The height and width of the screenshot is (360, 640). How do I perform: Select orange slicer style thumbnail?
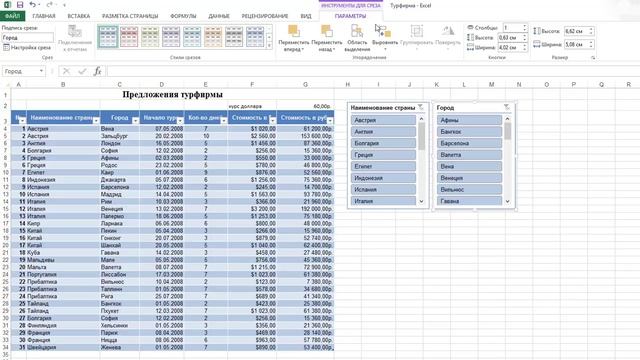(213, 37)
